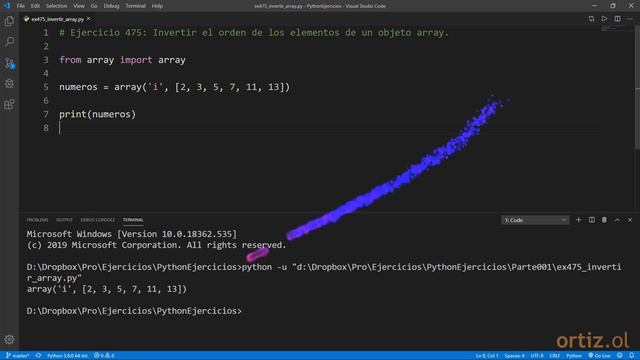Maximize the terminal panel with up chevron
This screenshot has width=640, height=360.
click(617, 220)
